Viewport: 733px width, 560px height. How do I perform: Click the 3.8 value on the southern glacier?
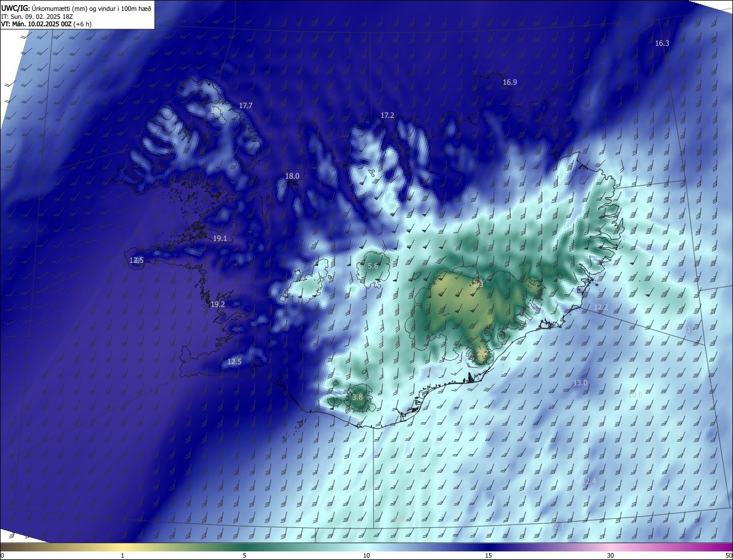(357, 397)
